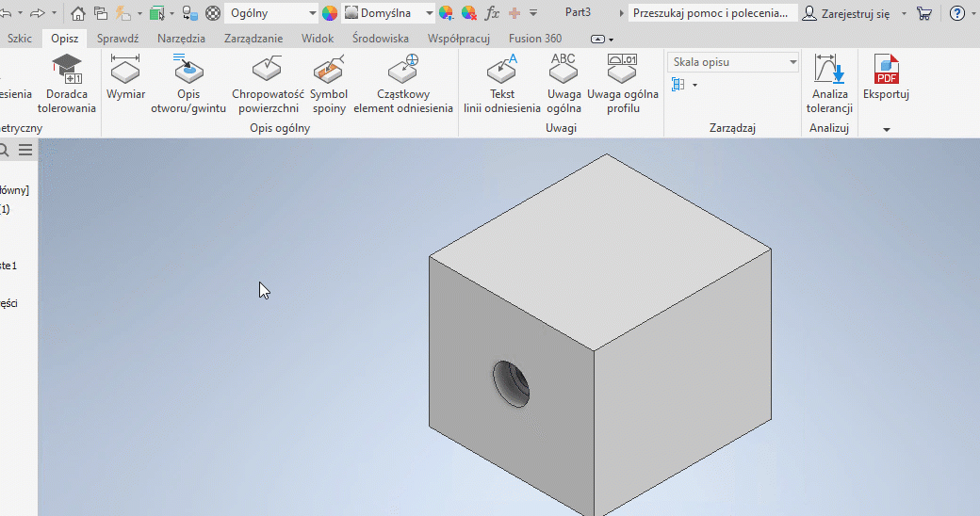Screen dimensions: 980x516
Task: Open the Zarządzanie tab
Action: point(253,38)
